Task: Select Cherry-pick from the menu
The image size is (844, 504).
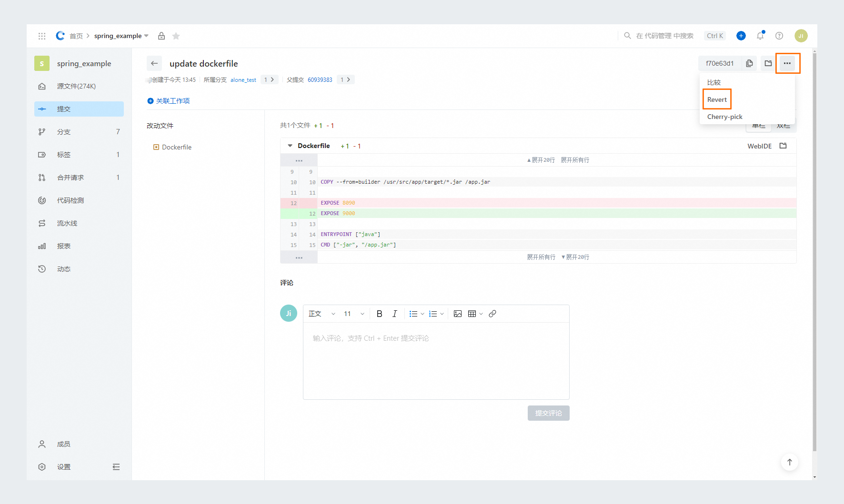Action: click(747, 117)
